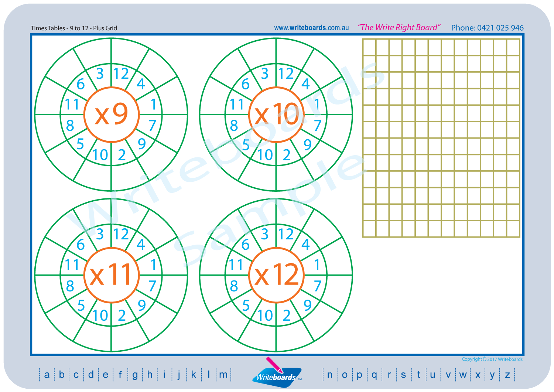Open the www.writeboards.com.au link
This screenshot has height=392, width=554.
tap(311, 28)
